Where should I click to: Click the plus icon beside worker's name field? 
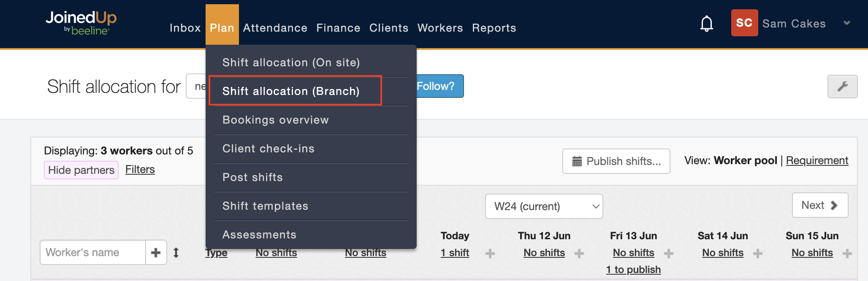[156, 253]
